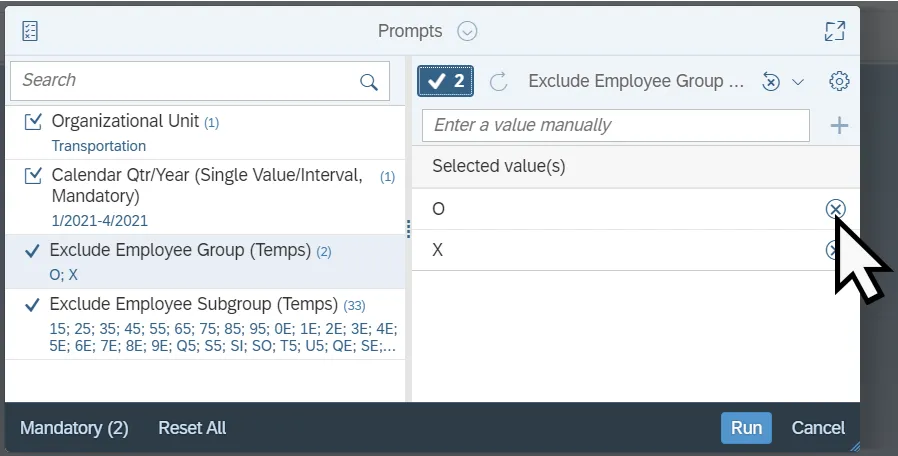
Task: Click the prompt list icon in header
Action: (30, 31)
